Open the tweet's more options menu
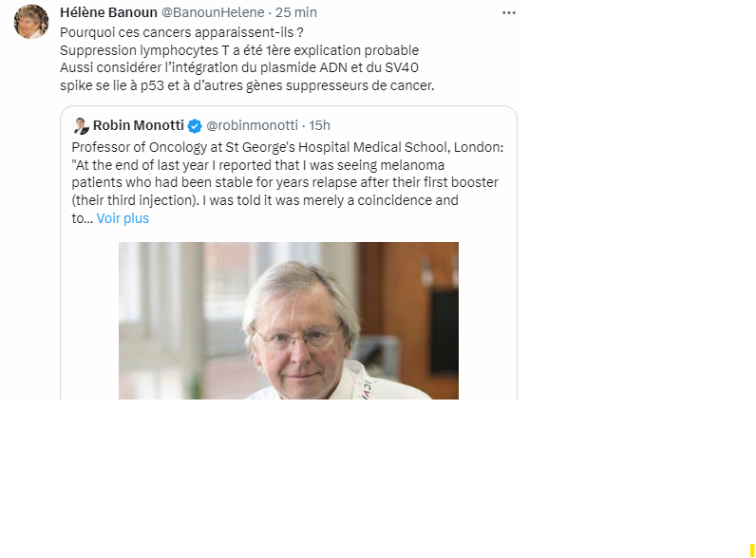 [509, 12]
